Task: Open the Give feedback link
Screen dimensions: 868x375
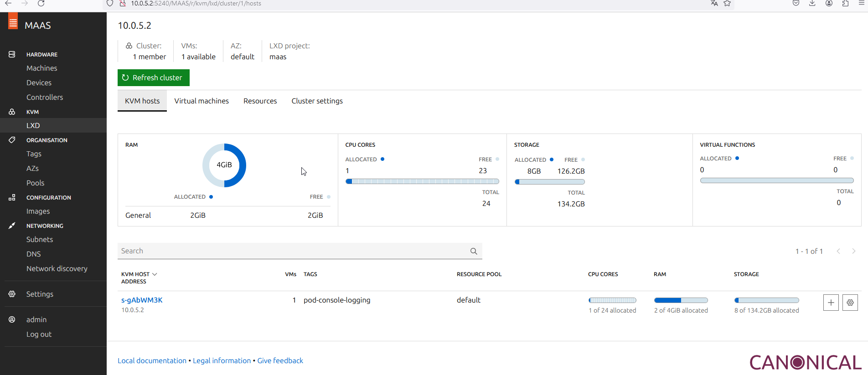Action: (x=280, y=360)
